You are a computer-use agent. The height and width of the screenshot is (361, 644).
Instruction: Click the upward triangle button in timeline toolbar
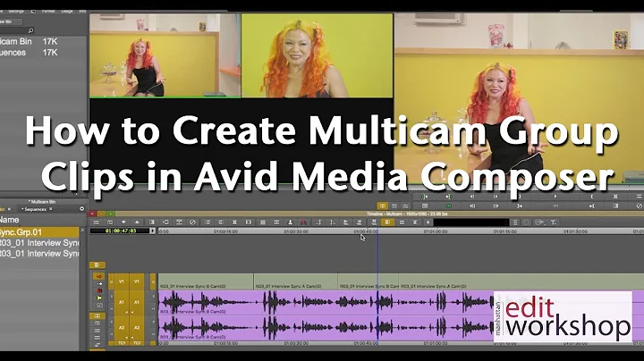pos(137,222)
